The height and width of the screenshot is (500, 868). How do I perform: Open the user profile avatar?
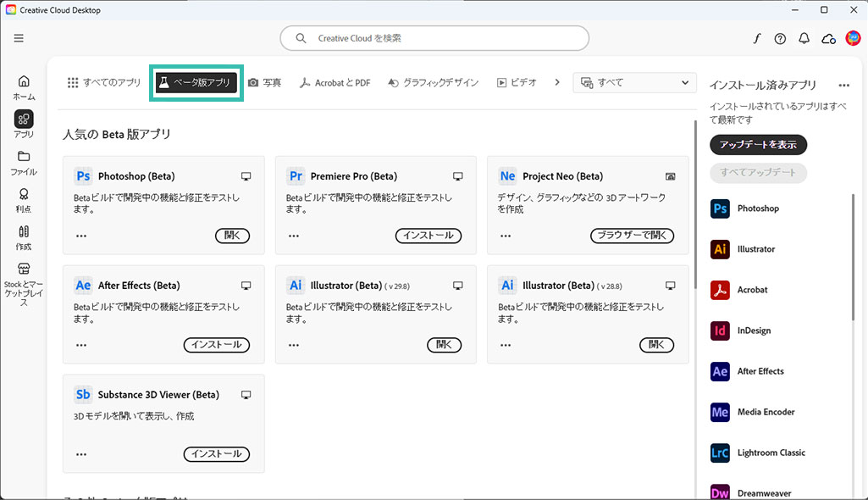pos(853,38)
